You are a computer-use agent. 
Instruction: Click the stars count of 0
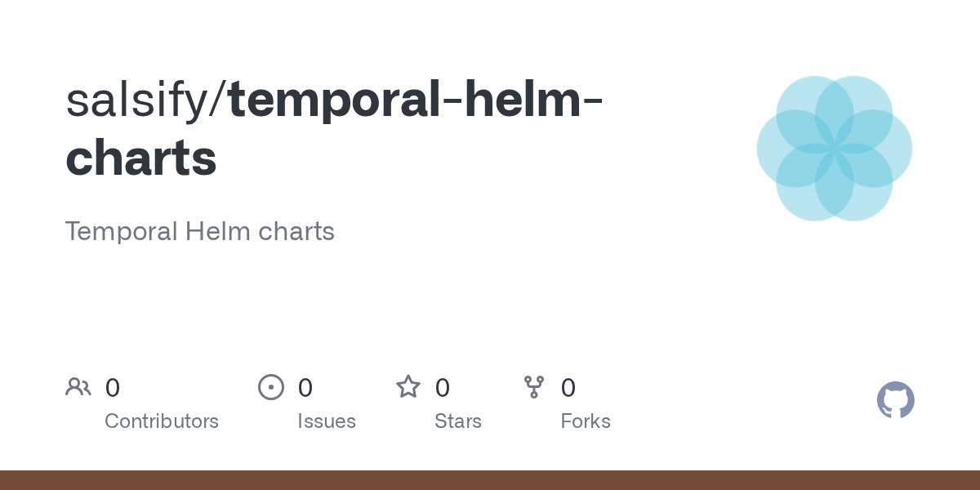[443, 388]
